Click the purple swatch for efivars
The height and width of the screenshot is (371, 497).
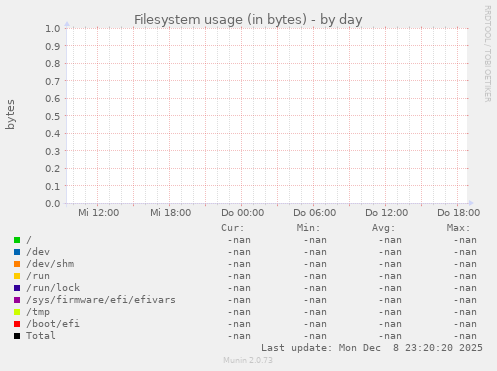point(17,300)
